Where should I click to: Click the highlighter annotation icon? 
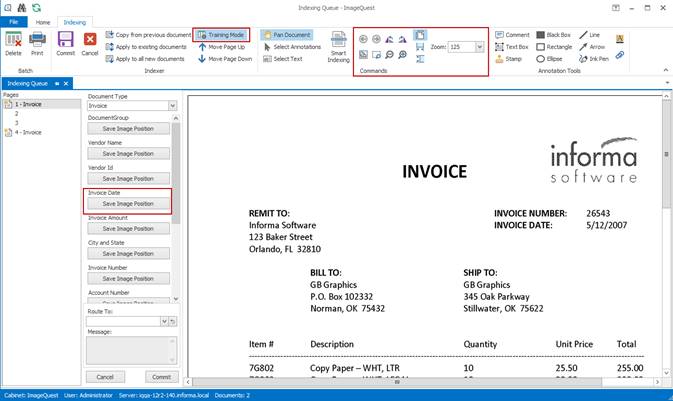click(x=620, y=39)
